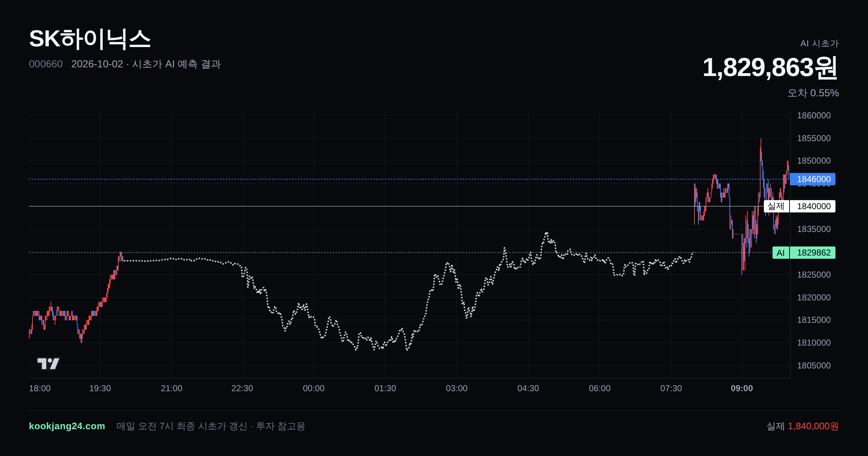Viewport: 868px width, 456px height.
Task: Click the SK하이닉스 title
Action: pos(90,39)
